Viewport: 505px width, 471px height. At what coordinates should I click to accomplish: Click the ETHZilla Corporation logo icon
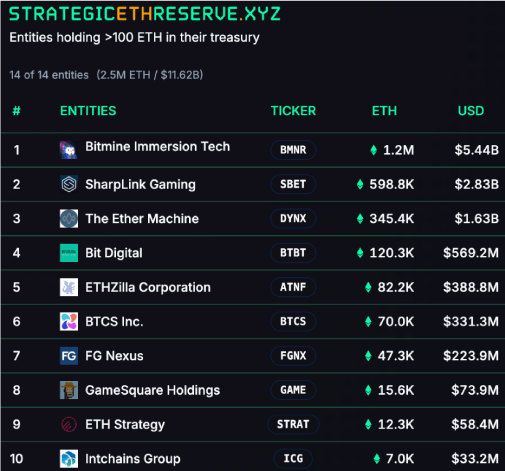coord(69,287)
